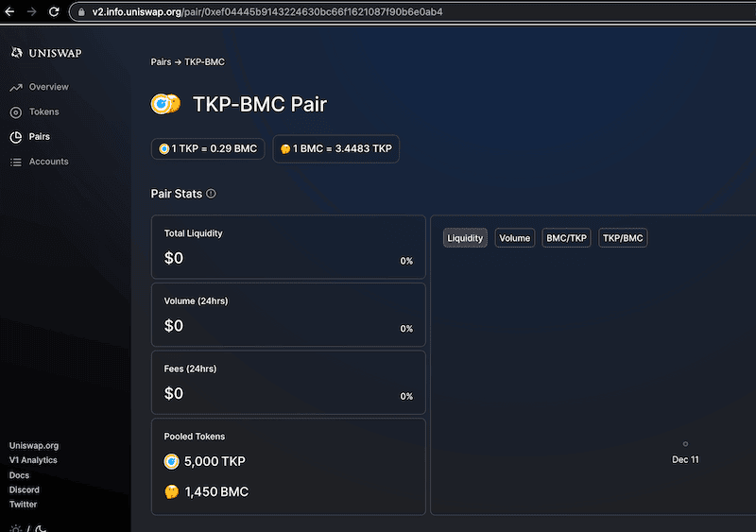Reload the page with refresh icon

(54, 11)
